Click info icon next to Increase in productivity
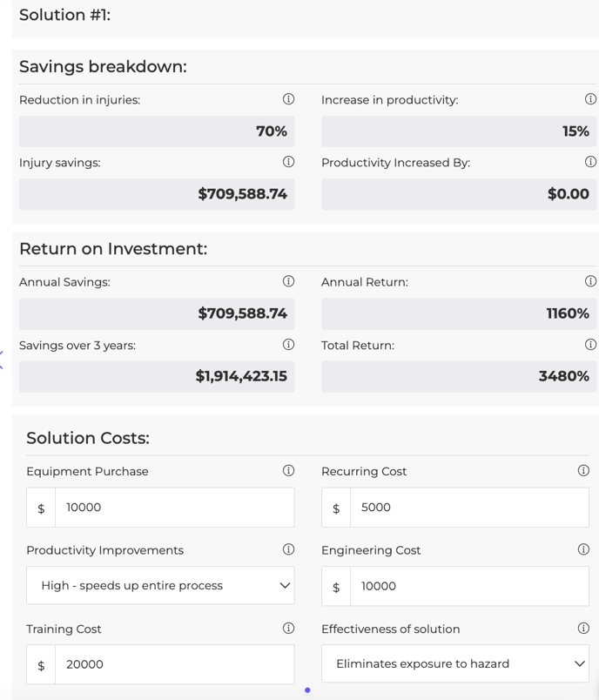The image size is (599, 700). pyautogui.click(x=590, y=99)
